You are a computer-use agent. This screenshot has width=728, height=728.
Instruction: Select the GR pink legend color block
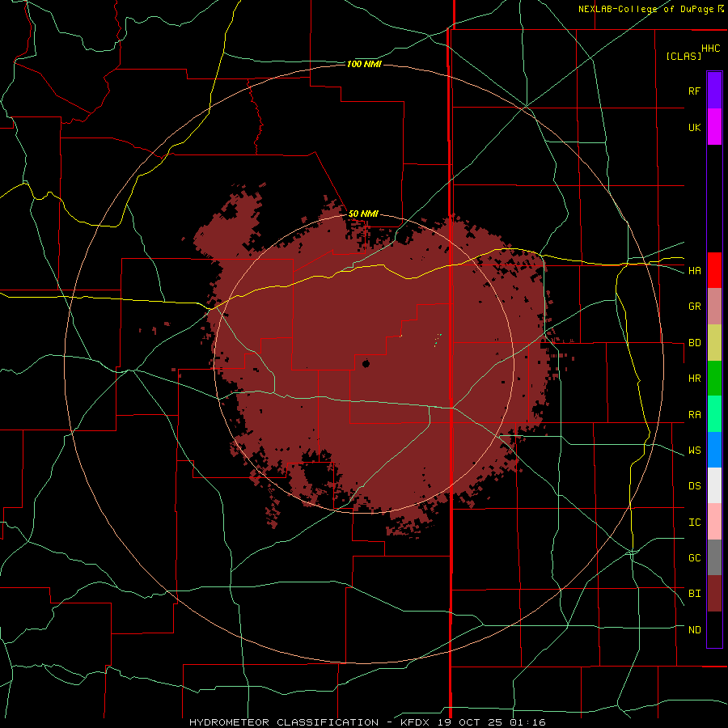714,307
